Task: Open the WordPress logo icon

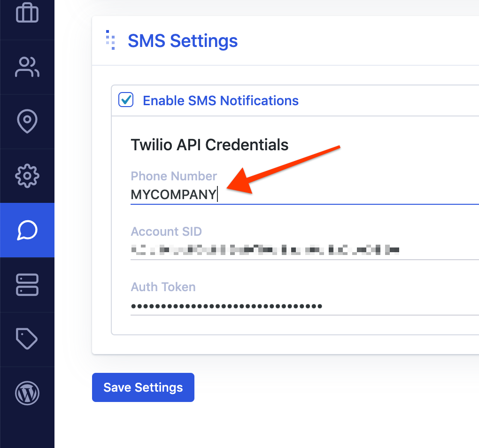Action: 27,394
